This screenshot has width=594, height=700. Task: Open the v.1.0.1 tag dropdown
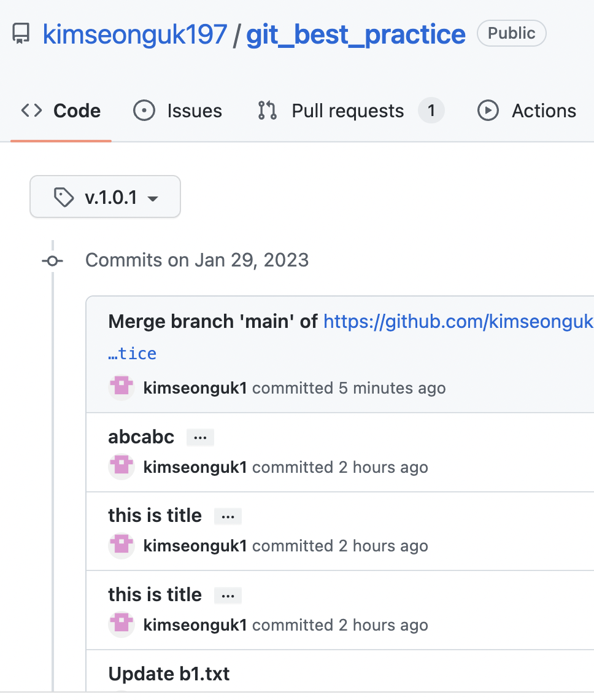[106, 197]
